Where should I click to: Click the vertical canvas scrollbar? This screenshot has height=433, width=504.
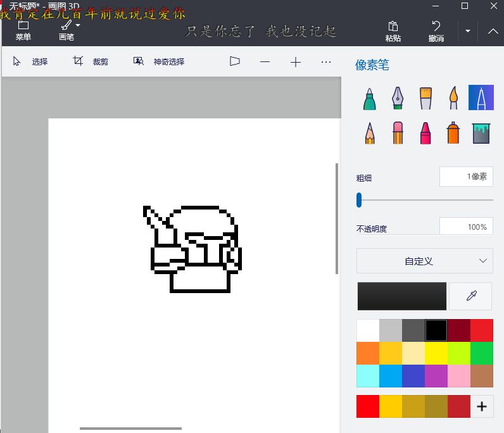point(337,218)
